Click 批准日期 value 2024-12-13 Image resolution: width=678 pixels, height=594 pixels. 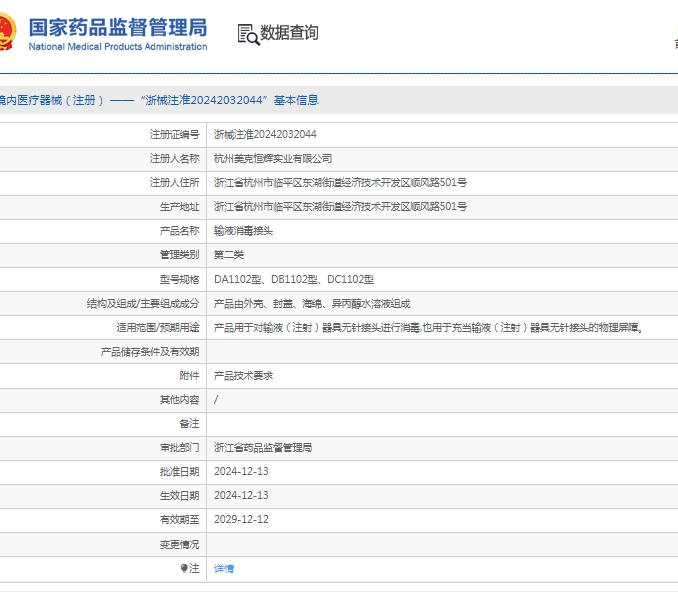click(x=241, y=471)
